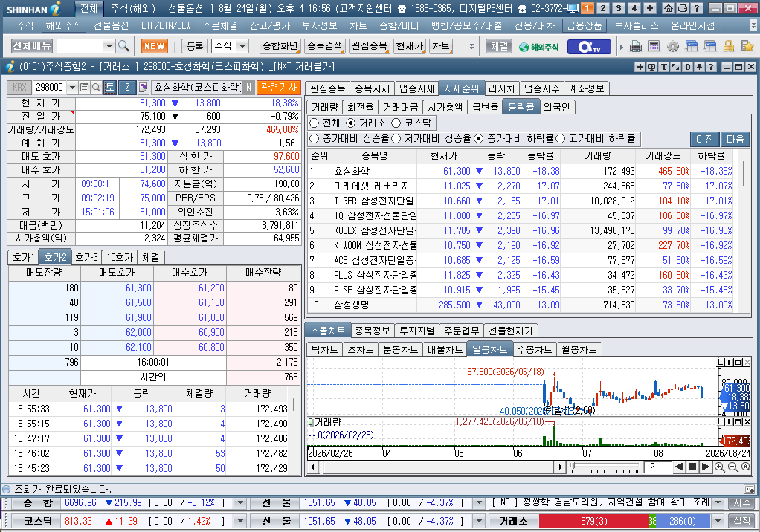Screen dimensions: 760x532
Task: Open the news ticker dropdown arrow
Action: [718, 503]
